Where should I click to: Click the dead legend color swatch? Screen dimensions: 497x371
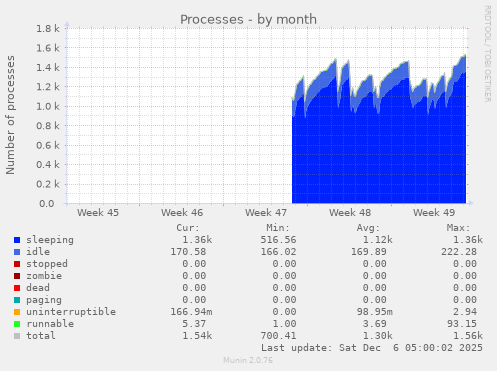[17, 288]
